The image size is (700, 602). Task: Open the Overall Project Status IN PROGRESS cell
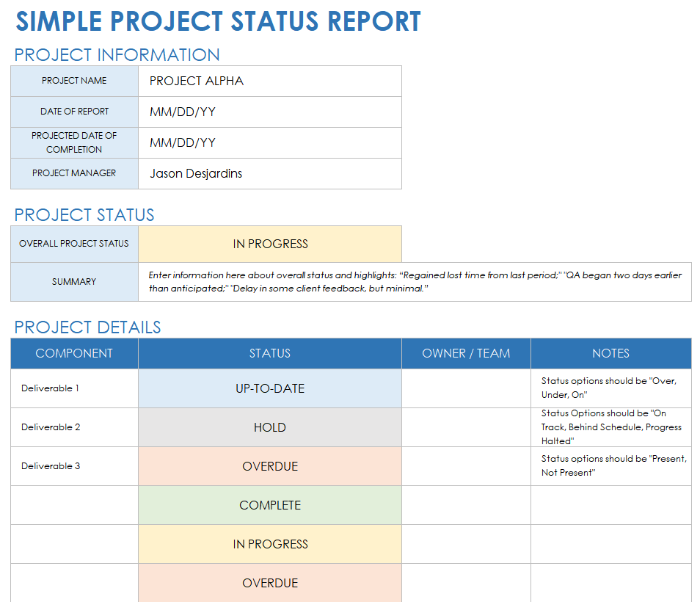click(269, 244)
